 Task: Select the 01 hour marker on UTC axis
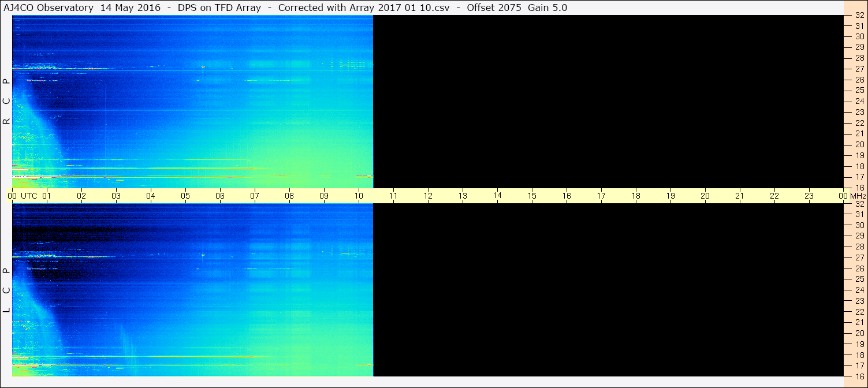[47, 196]
